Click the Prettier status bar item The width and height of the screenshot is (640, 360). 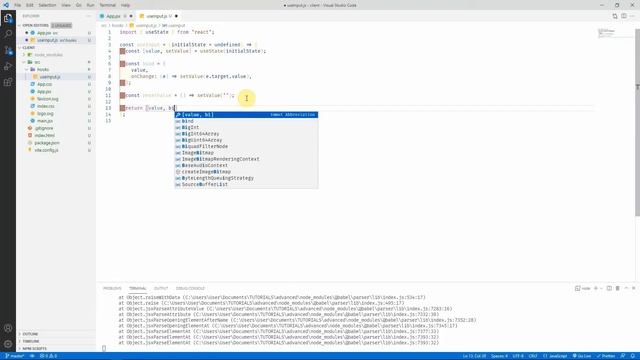(x=606, y=356)
